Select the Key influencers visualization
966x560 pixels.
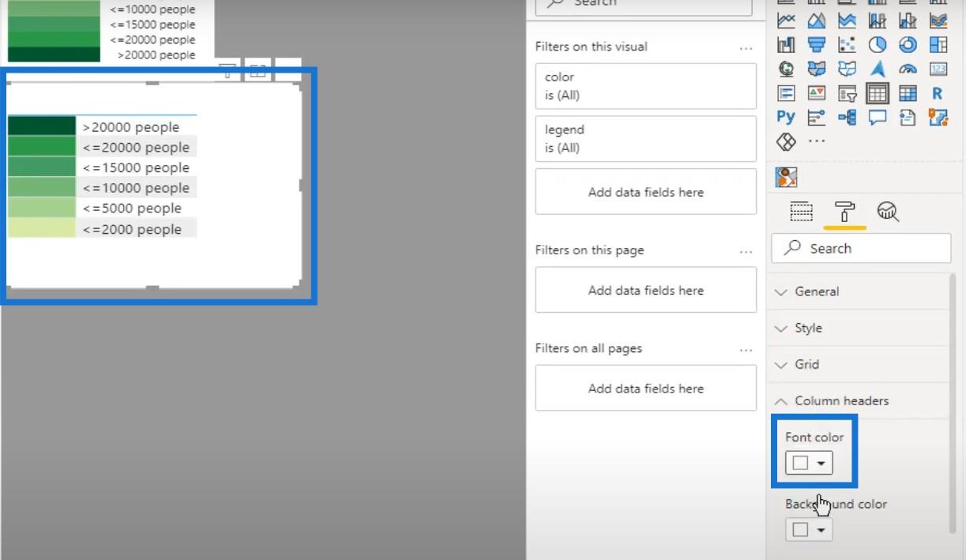pyautogui.click(x=817, y=117)
